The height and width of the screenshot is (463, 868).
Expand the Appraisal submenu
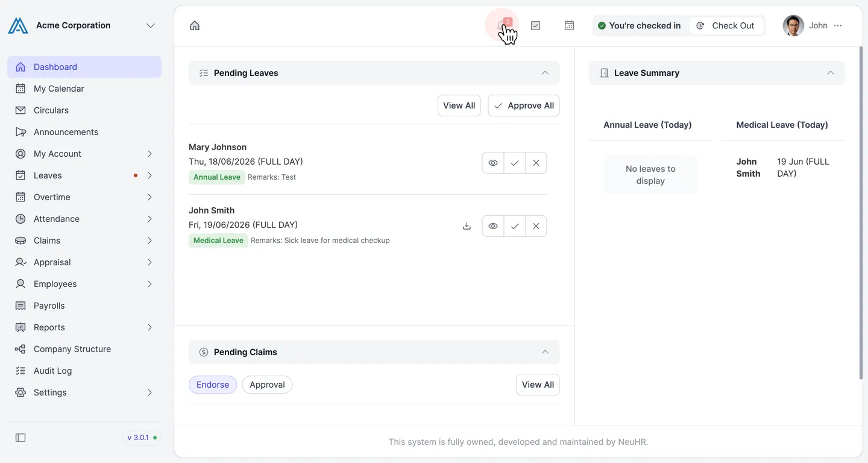(x=149, y=262)
